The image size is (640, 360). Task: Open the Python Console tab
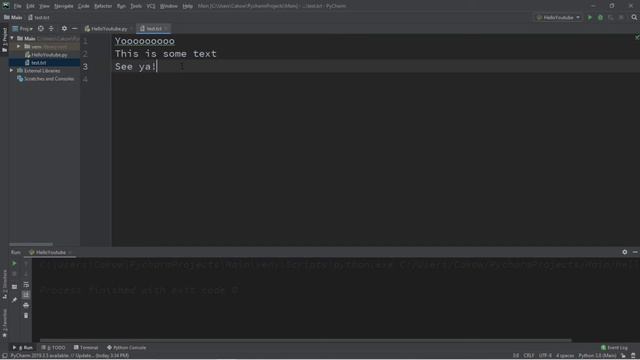coord(127,348)
